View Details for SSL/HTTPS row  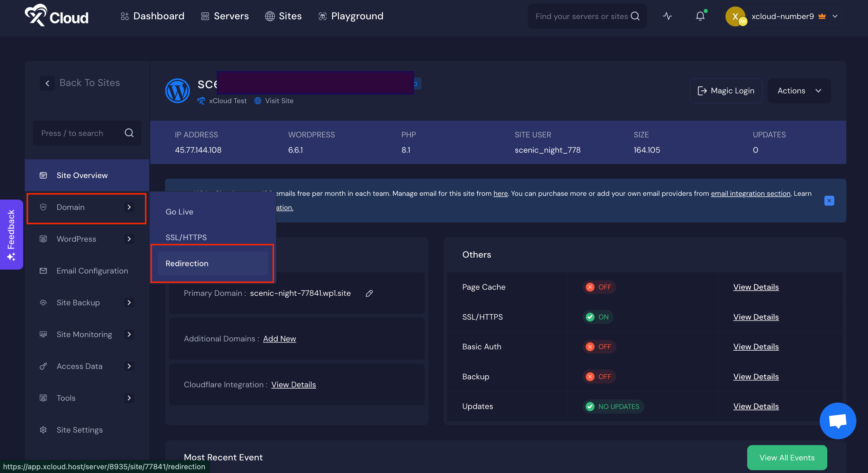[756, 317]
